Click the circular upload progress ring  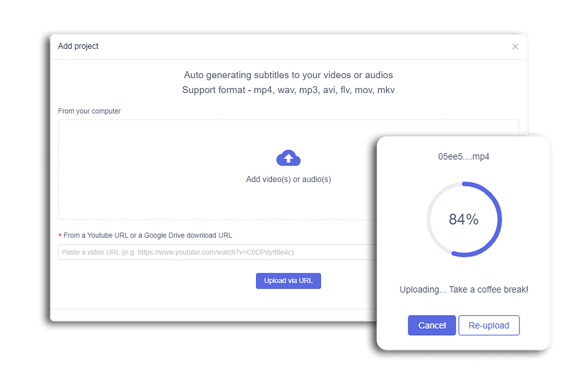click(464, 219)
